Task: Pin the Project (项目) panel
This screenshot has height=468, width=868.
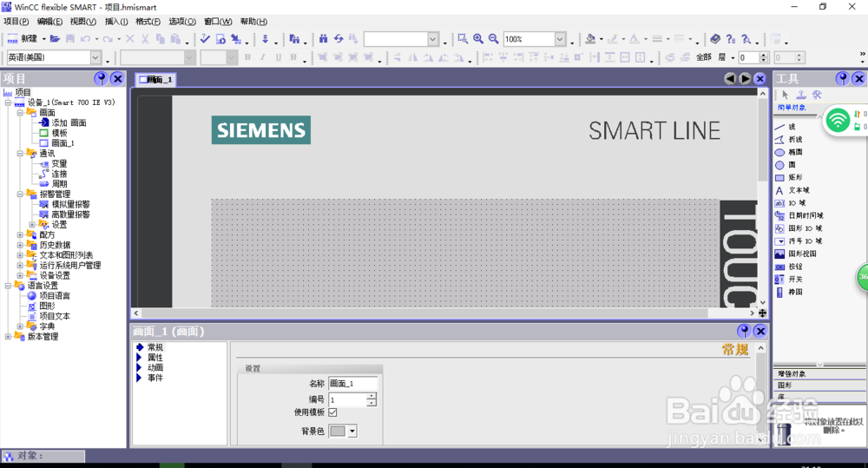Action: tap(101, 79)
